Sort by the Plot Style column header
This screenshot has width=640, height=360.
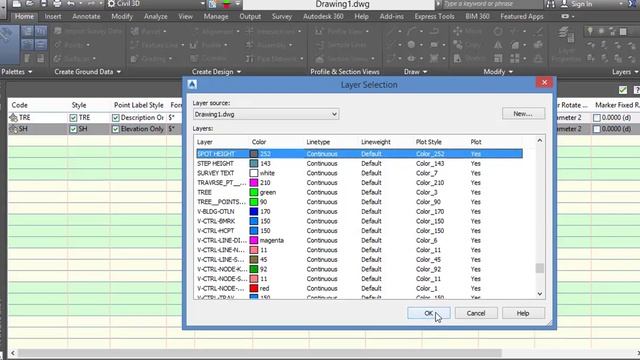coord(429,142)
